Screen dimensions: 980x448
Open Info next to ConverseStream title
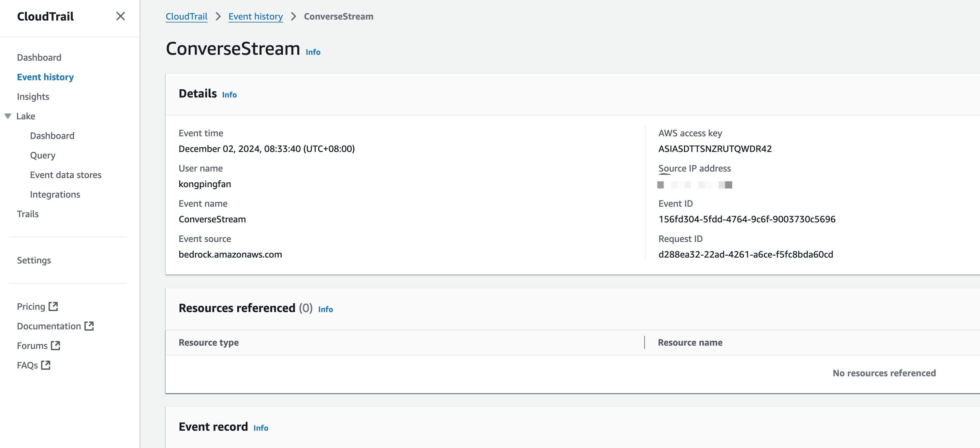tap(313, 52)
